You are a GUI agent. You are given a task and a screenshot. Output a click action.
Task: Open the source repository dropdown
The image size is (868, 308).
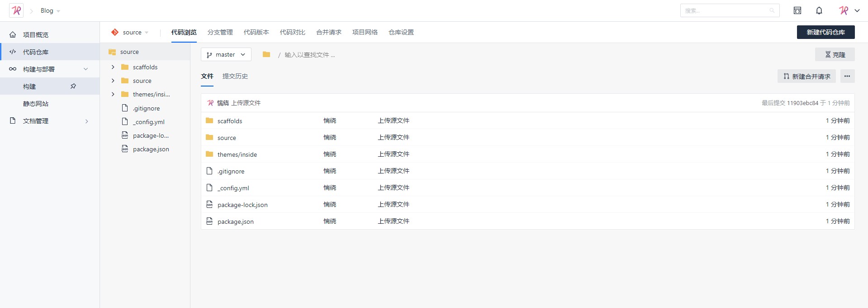pos(135,33)
